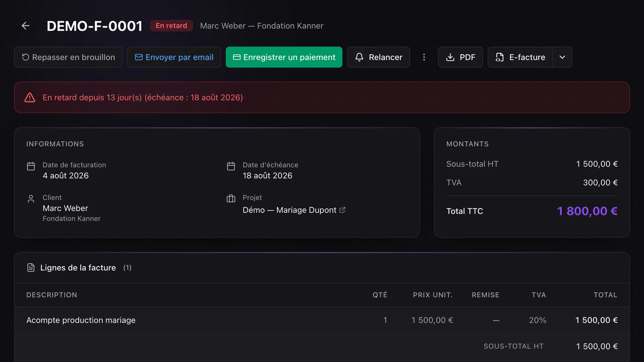
Task: Click the calendar icon beside Date d'échéance
Action: tap(231, 166)
